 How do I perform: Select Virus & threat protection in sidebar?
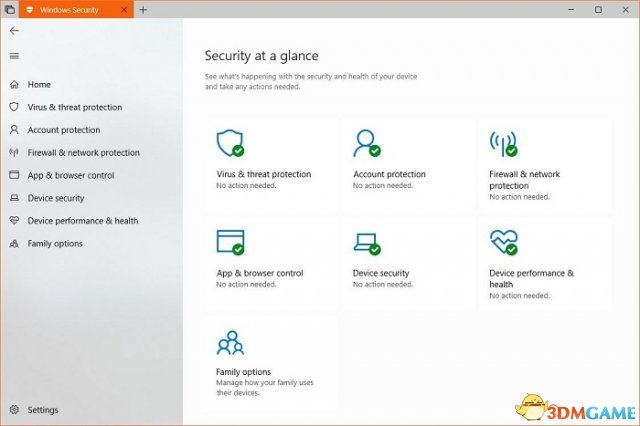coord(75,107)
